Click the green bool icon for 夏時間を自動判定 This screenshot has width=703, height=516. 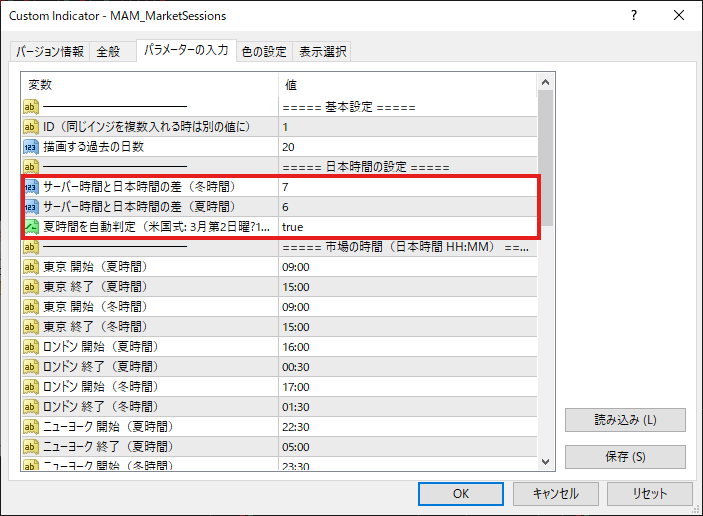tap(30, 227)
